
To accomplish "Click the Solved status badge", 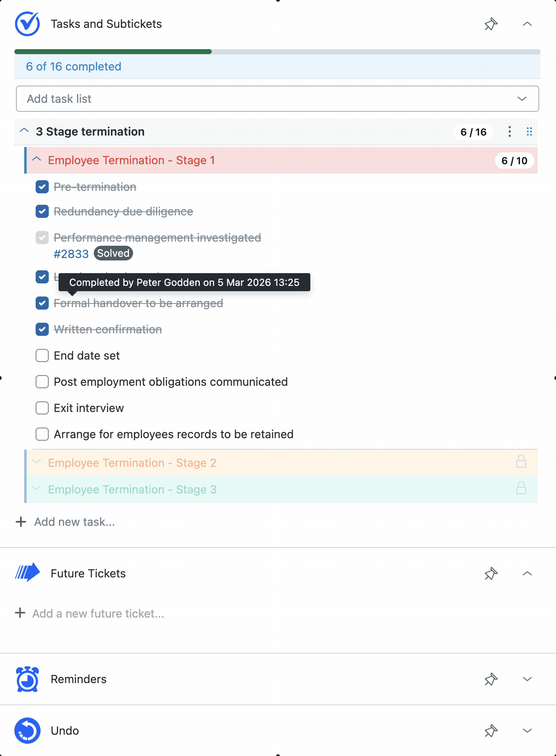I will (113, 253).
